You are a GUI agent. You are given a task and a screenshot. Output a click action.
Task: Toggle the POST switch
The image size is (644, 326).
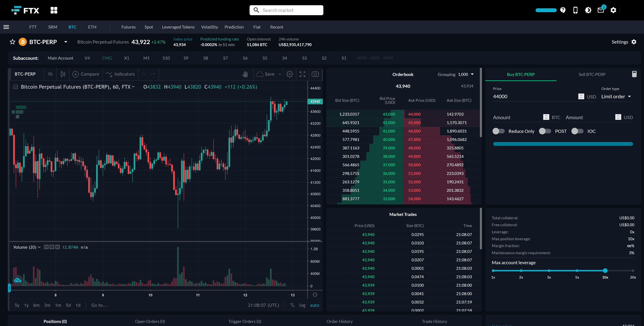tap(545, 131)
